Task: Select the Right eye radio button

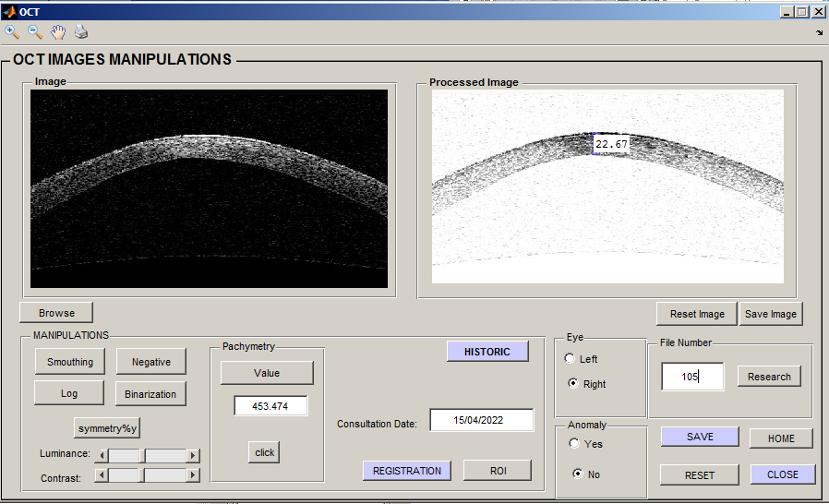Action: [x=573, y=384]
